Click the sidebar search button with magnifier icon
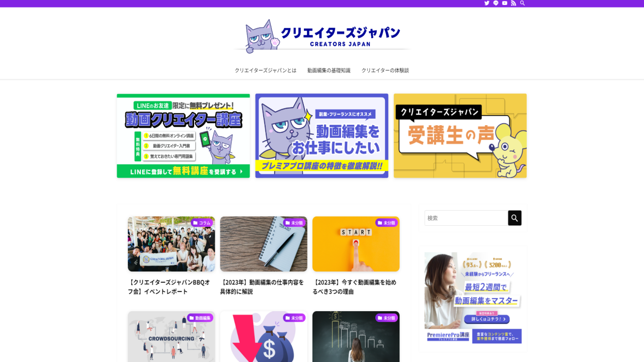 tap(514, 218)
